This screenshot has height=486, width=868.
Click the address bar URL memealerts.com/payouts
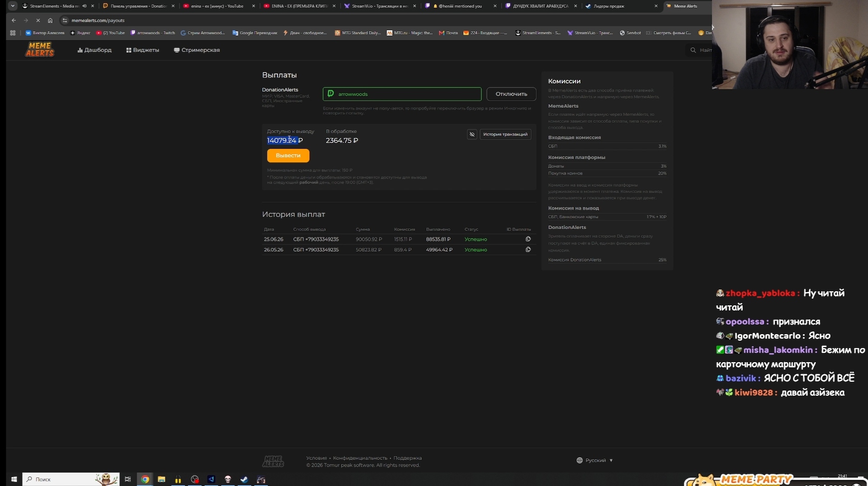[x=98, y=20]
